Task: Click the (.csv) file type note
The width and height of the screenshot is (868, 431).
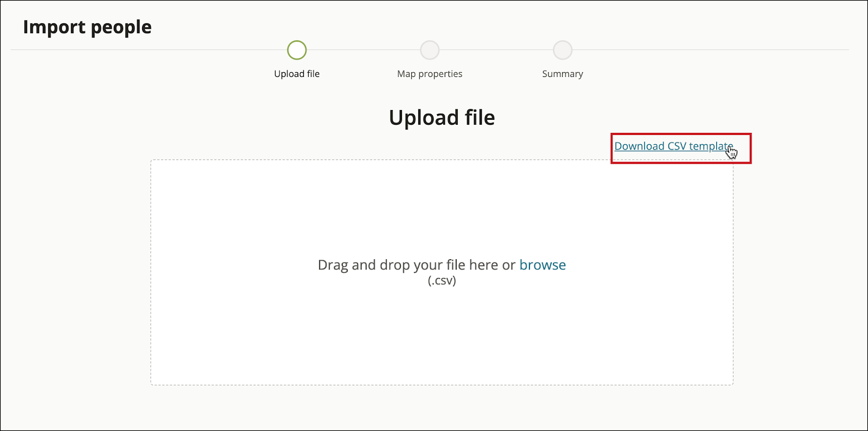Action: pos(442,281)
